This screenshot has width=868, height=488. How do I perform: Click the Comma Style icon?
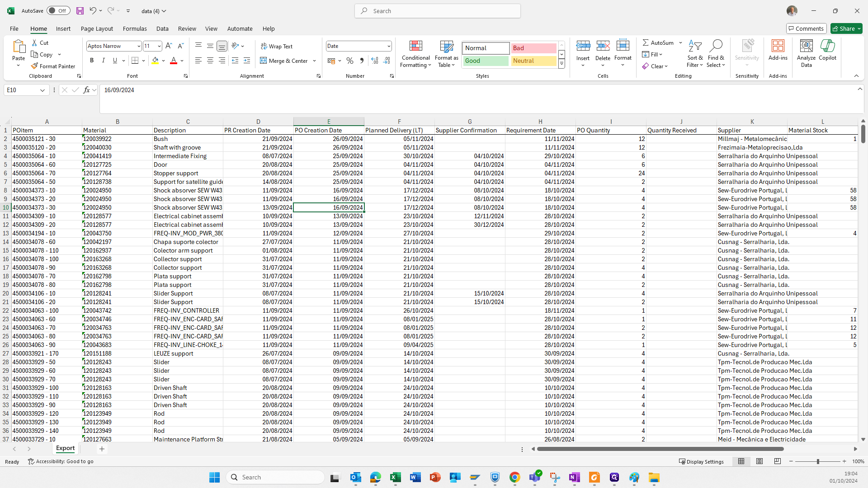pyautogui.click(x=362, y=61)
